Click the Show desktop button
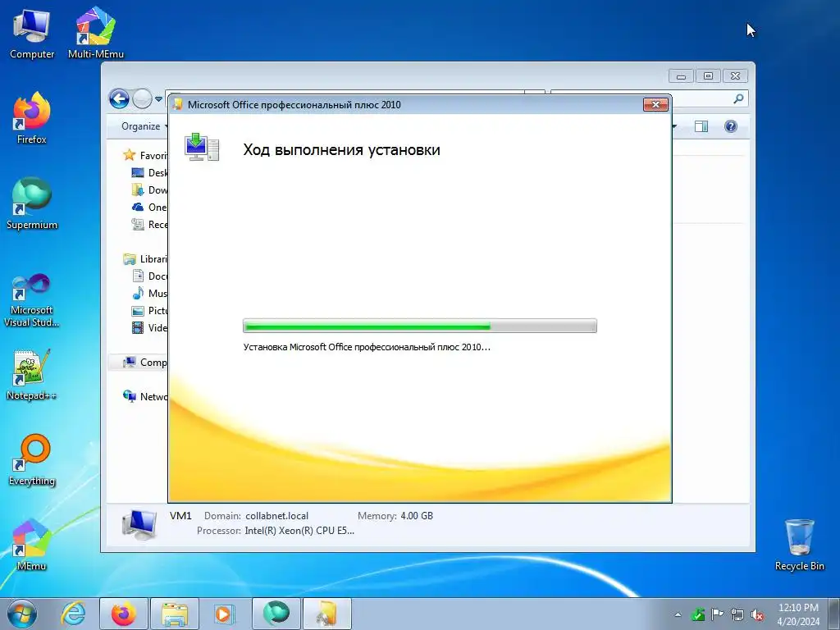Image resolution: width=840 pixels, height=630 pixels. pos(835,614)
